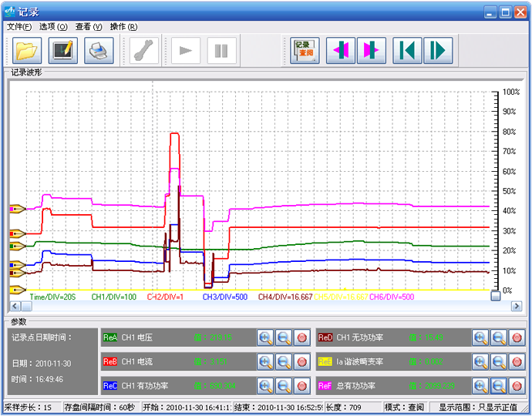Screen dimensions: 532x416
Task: Click the ReE yellow channel color label
Action: (325, 361)
